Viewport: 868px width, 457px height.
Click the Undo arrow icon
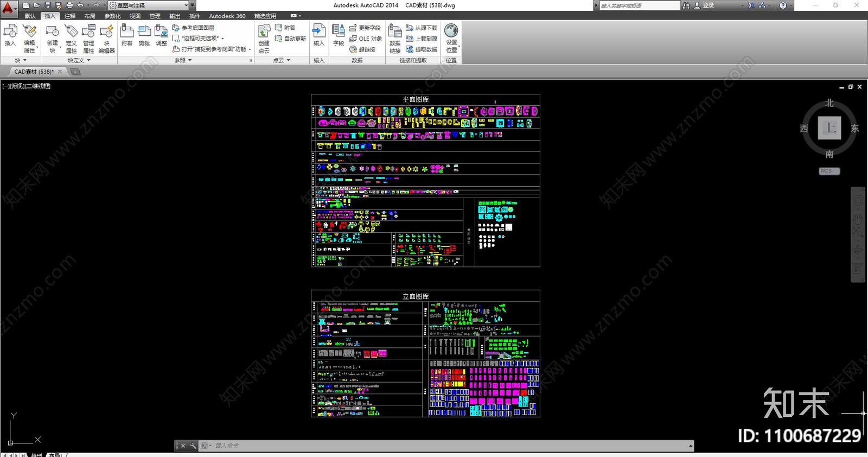point(80,5)
